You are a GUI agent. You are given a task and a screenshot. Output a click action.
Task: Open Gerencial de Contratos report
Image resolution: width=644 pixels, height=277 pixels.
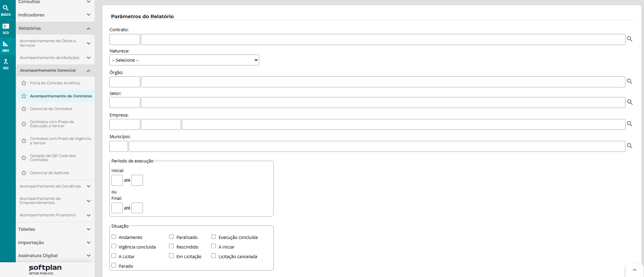point(51,109)
